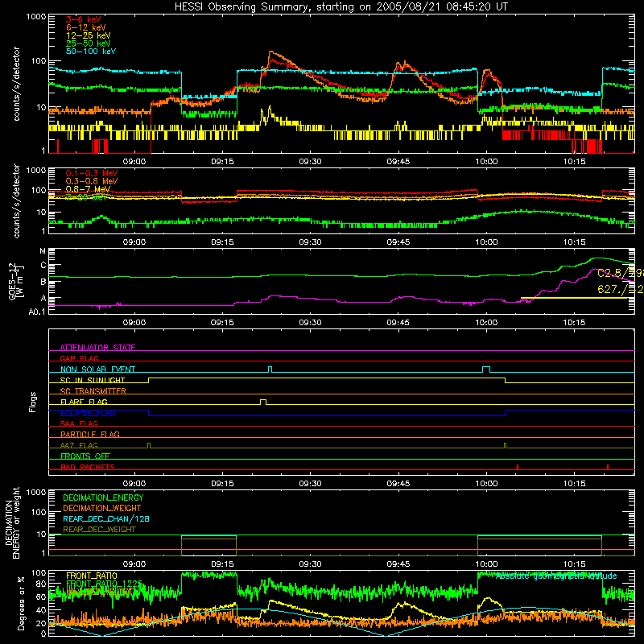
Task: Click the 'A0.1' tick label on GOES axis
Action: pyautogui.click(x=36, y=312)
